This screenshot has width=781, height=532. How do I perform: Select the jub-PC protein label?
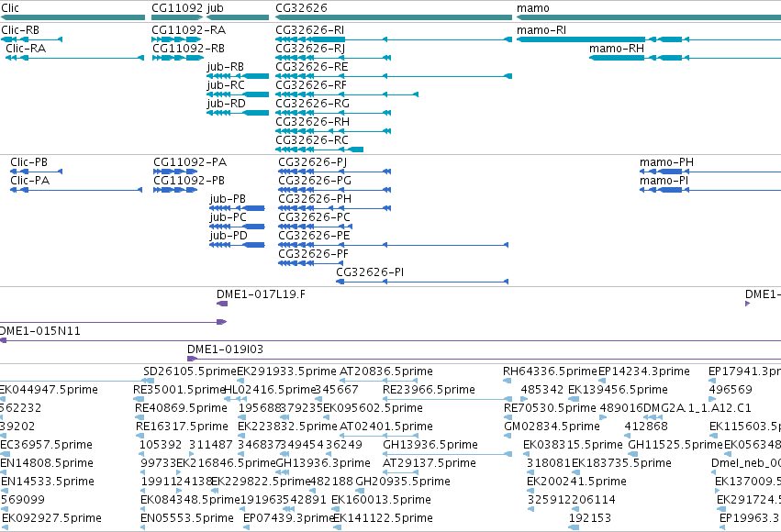[229, 217]
